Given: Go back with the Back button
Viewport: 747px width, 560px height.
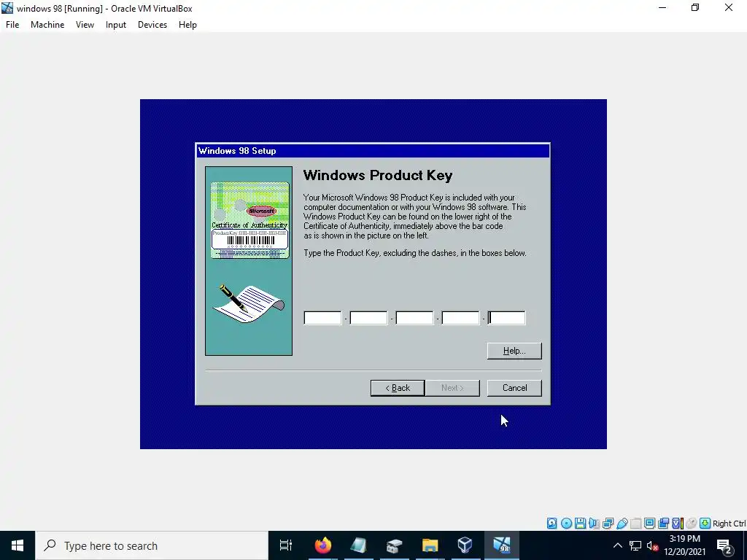Looking at the screenshot, I should click(x=398, y=388).
